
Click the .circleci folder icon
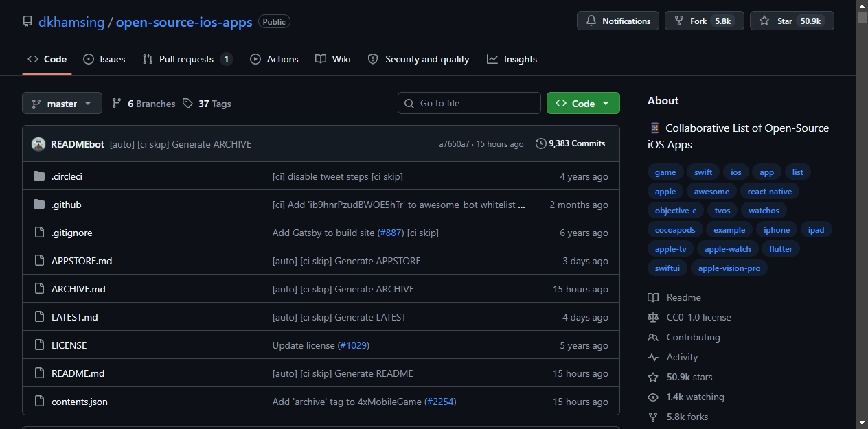click(x=39, y=176)
